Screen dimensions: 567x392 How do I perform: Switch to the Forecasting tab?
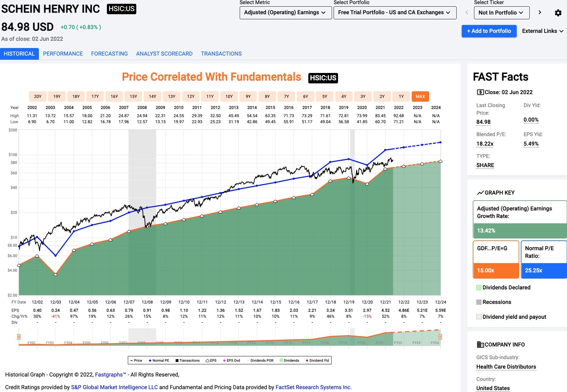109,54
